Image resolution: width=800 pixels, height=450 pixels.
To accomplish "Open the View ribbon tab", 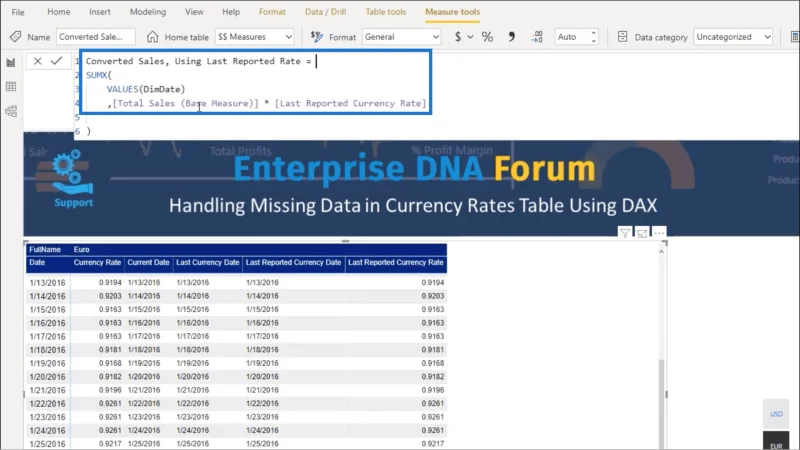I will (194, 12).
